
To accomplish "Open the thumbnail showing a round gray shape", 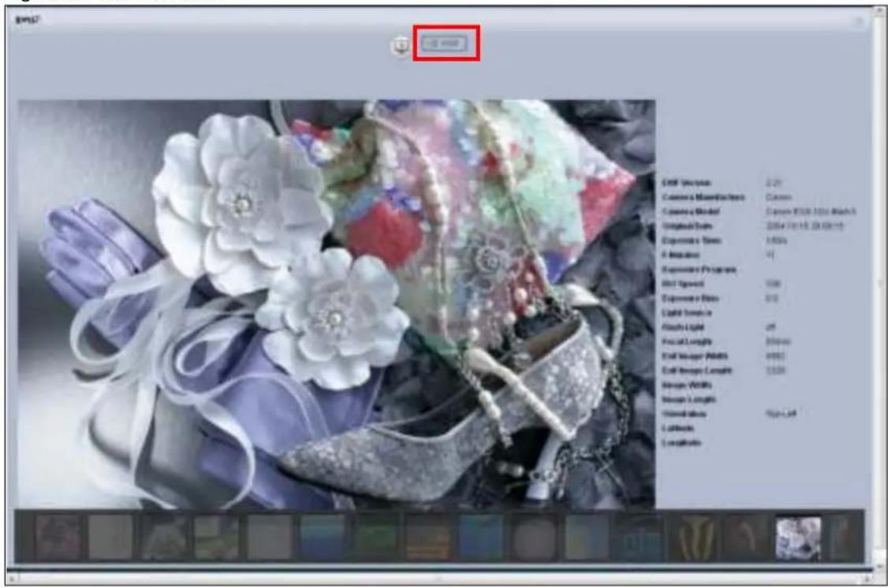I will click(535, 538).
